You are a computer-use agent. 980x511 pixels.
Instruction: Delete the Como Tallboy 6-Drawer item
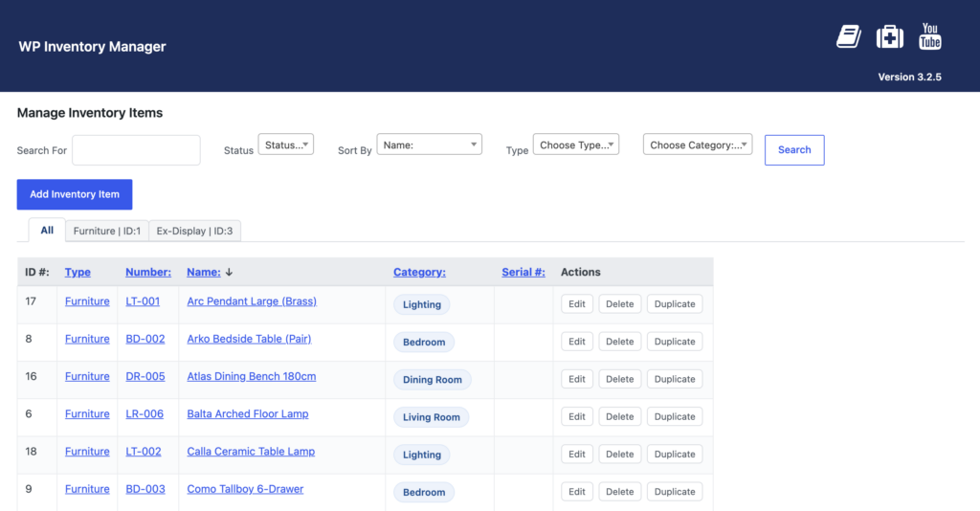[620, 492]
